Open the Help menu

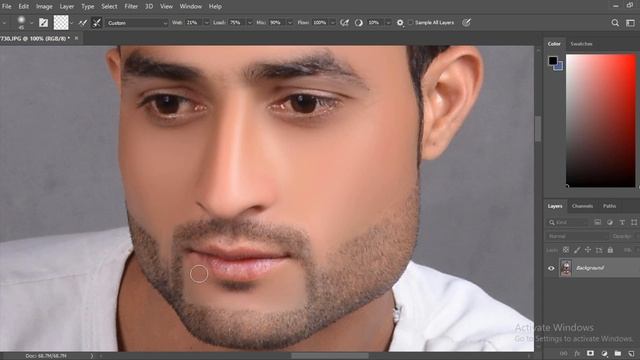[x=215, y=7]
